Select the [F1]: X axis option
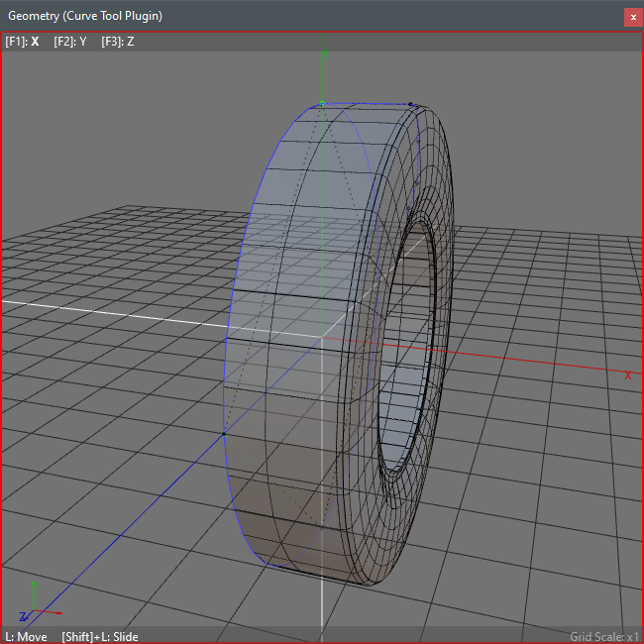Screen dimensions: 644x644 pos(22,42)
